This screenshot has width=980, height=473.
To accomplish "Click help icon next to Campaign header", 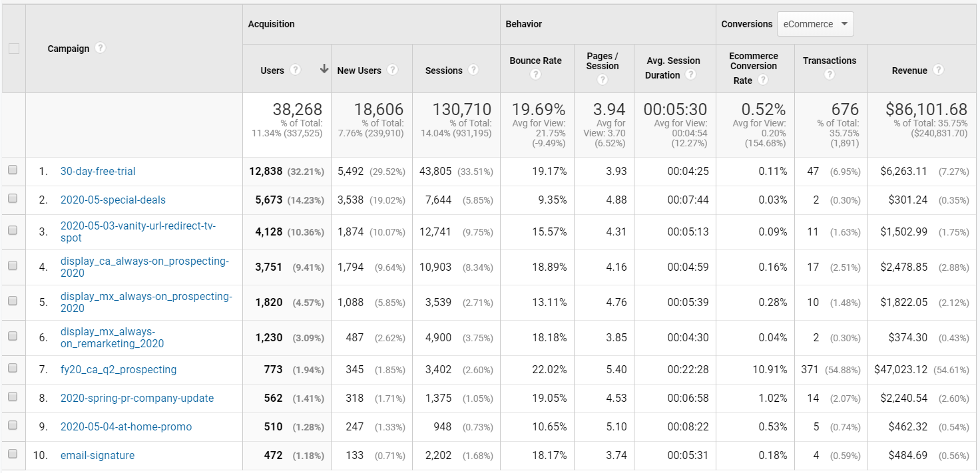I will (x=101, y=49).
